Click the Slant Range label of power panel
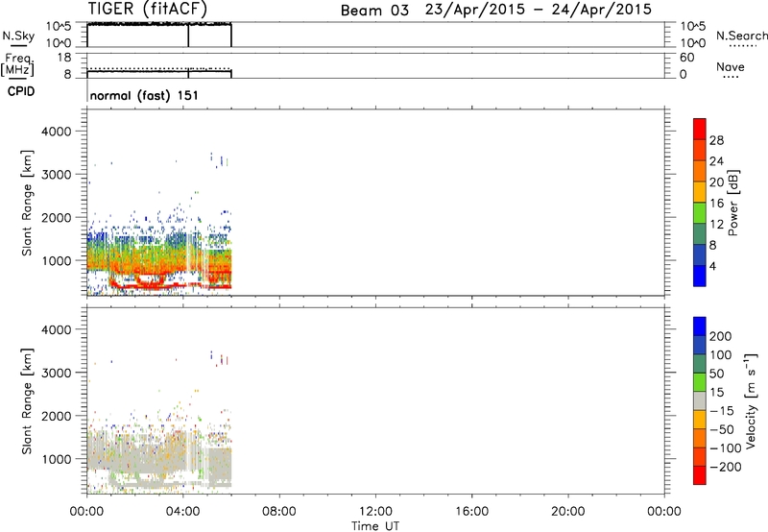This screenshot has height=532, width=768. (27, 203)
